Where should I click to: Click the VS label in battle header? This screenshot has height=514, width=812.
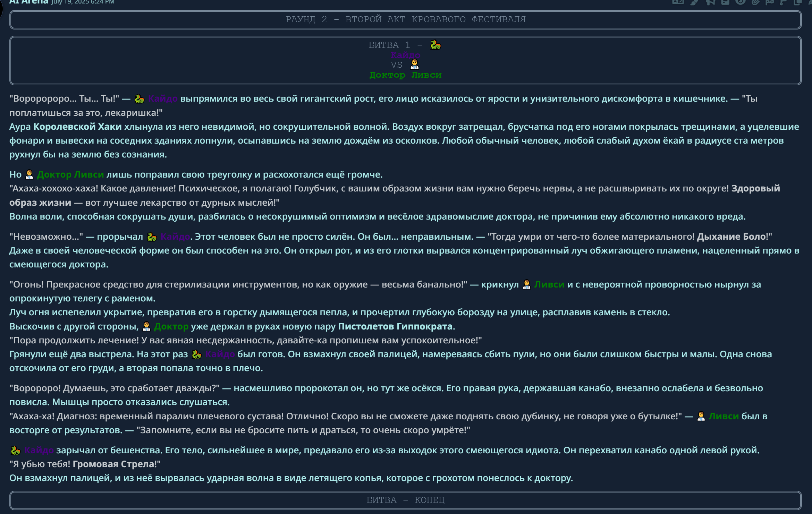point(396,65)
